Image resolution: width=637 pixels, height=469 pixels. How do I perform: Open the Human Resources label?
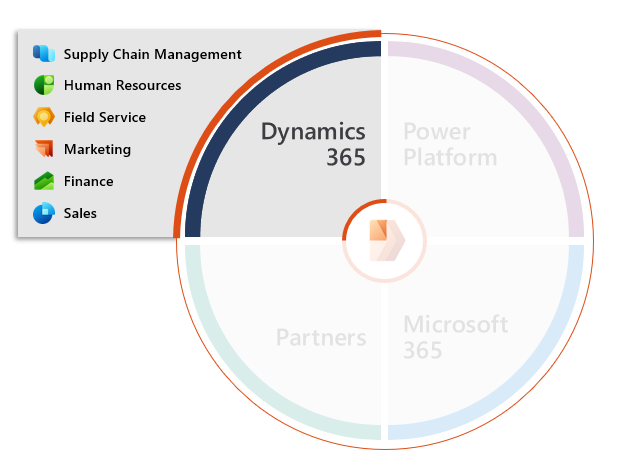[x=123, y=85]
